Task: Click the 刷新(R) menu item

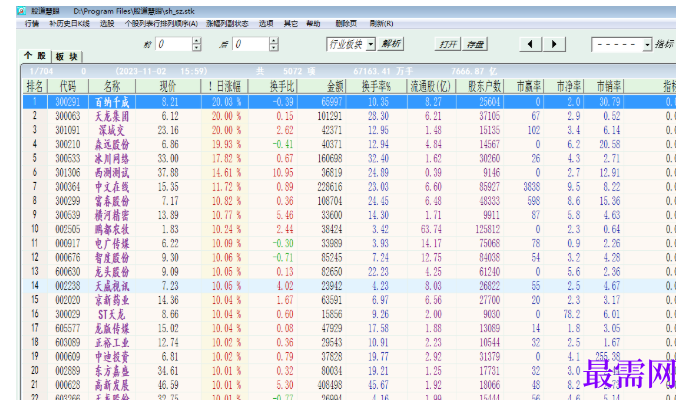Action: click(x=381, y=23)
